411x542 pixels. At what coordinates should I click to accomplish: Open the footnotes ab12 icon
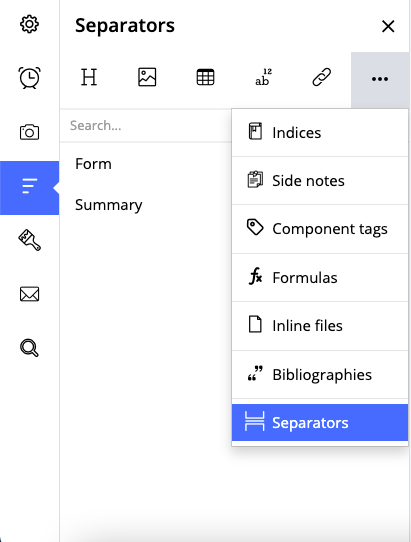(x=263, y=77)
